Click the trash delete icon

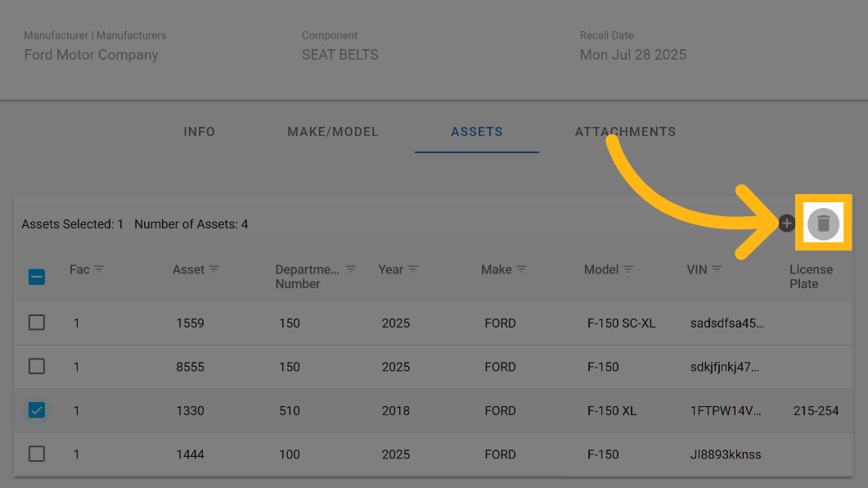[x=823, y=224]
